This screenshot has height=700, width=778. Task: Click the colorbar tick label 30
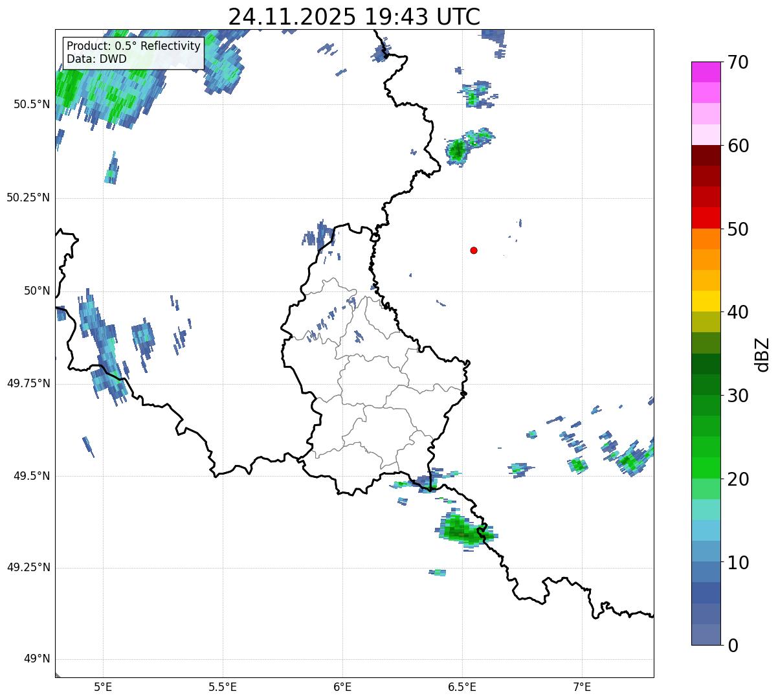tap(738, 396)
